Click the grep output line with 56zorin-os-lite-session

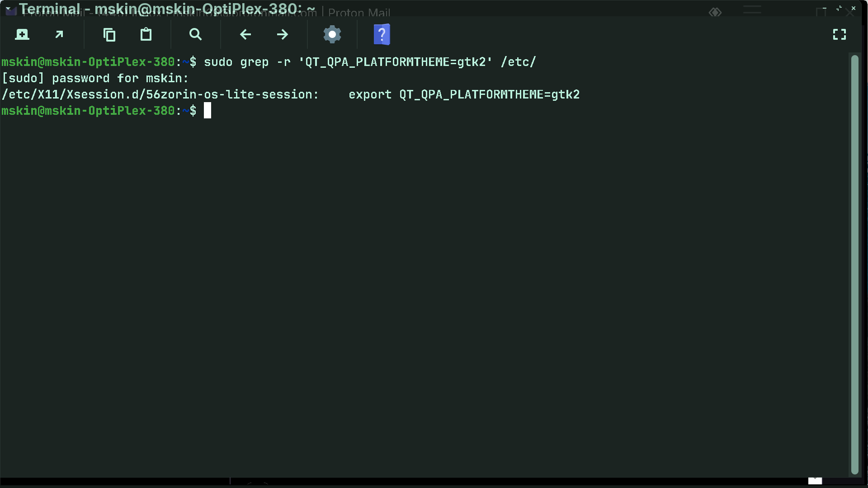click(290, 94)
